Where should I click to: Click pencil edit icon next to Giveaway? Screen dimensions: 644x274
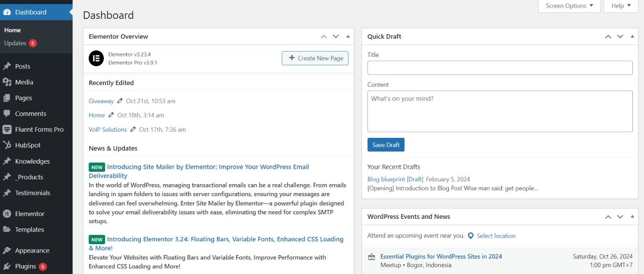pyautogui.click(x=120, y=101)
